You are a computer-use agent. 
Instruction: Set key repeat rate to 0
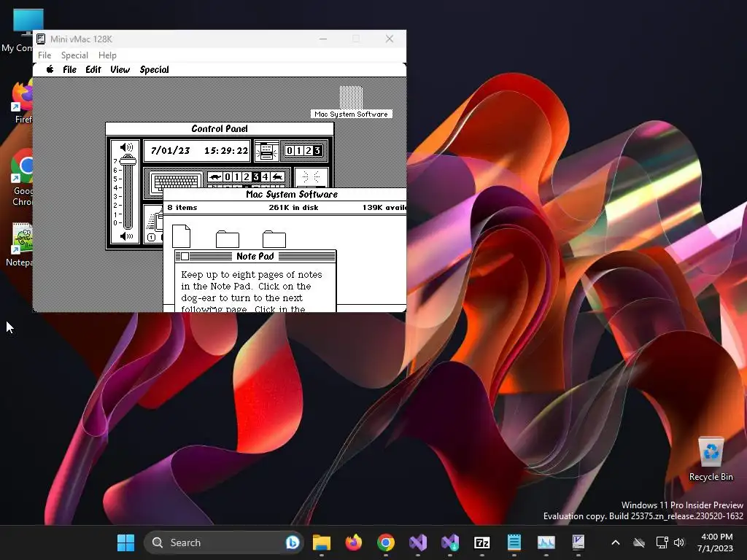pos(228,177)
